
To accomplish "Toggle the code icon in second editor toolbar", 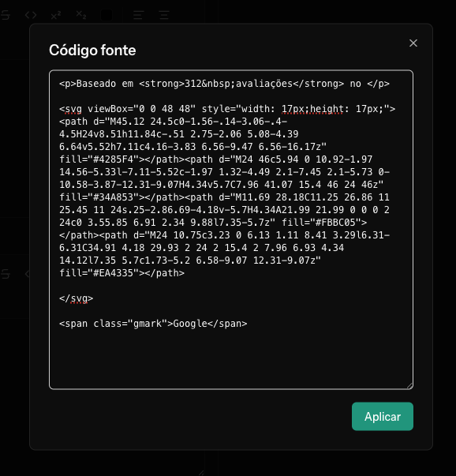I will (28, 274).
